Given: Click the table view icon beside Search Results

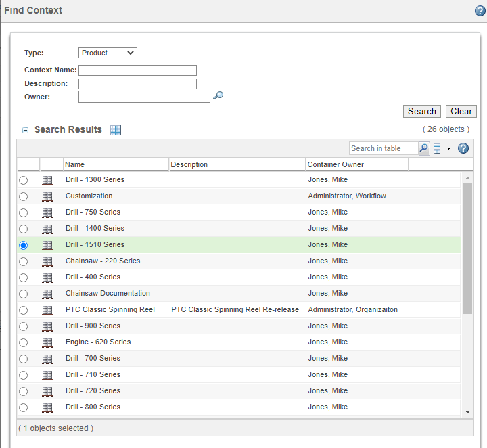Looking at the screenshot, I should coord(116,130).
